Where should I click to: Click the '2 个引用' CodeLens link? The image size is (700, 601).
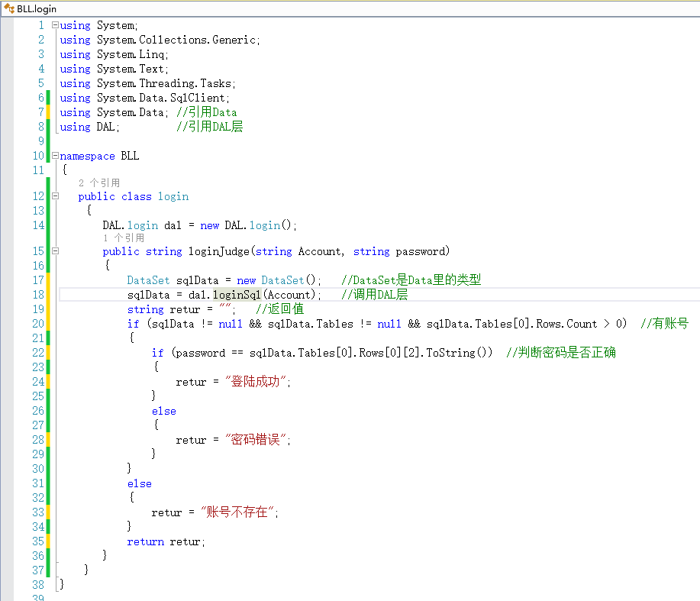pos(99,183)
